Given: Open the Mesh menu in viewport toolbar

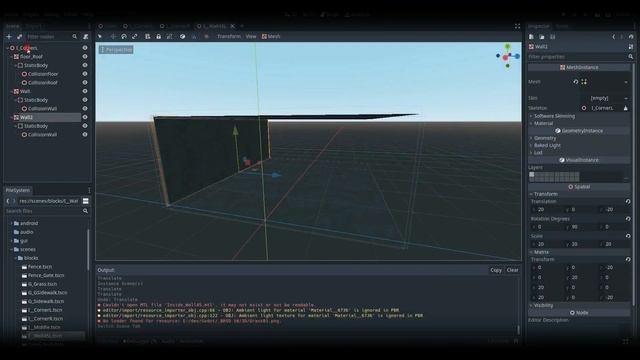Looking at the screenshot, I should pyautogui.click(x=271, y=36).
